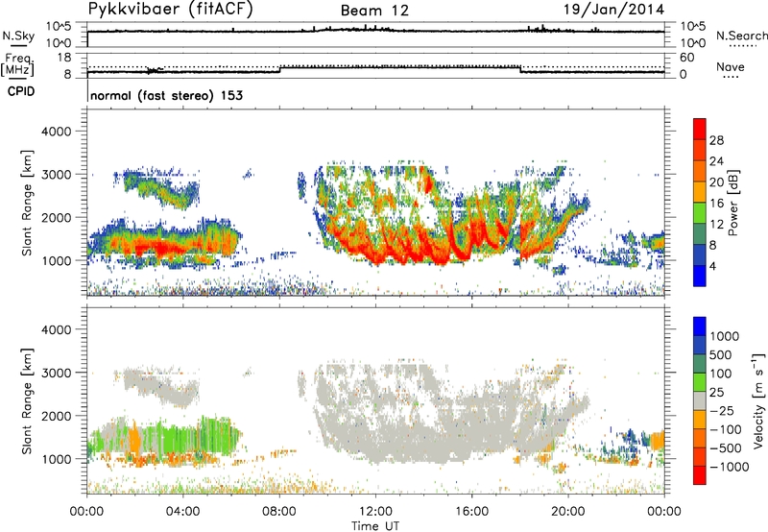Viewport: 768px width, 532px height.
Task: Click the 'N.Search' legend label
Action: click(741, 36)
